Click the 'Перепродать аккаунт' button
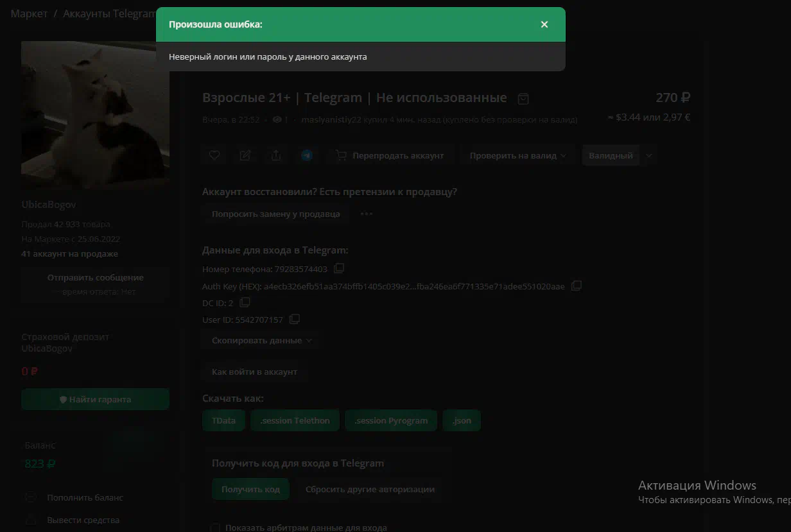This screenshot has height=532, width=791. pyautogui.click(x=390, y=155)
